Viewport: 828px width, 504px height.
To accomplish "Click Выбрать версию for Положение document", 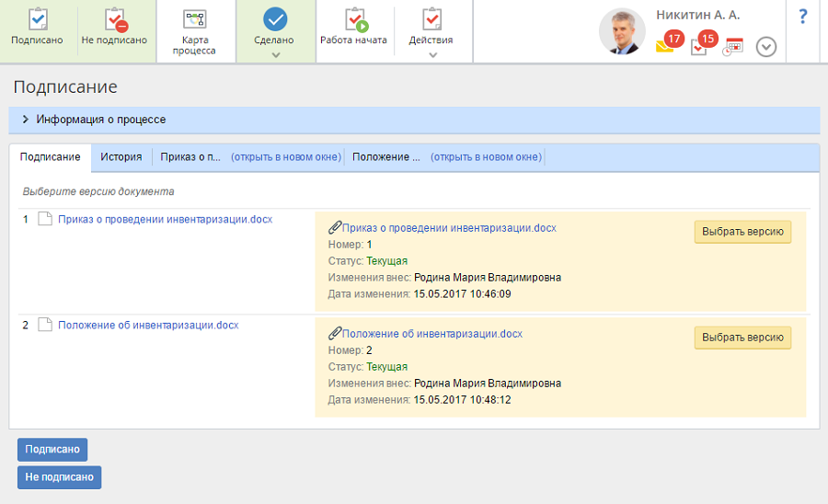I will click(x=742, y=338).
